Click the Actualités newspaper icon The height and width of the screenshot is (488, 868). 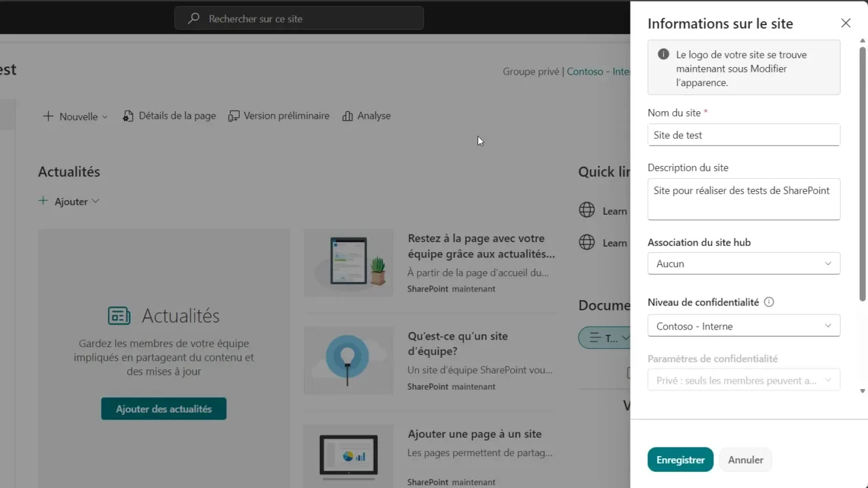click(119, 316)
